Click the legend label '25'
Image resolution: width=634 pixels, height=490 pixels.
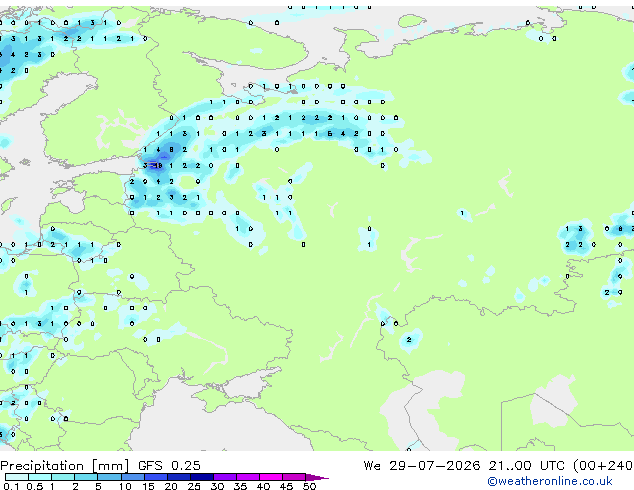pos(194,486)
